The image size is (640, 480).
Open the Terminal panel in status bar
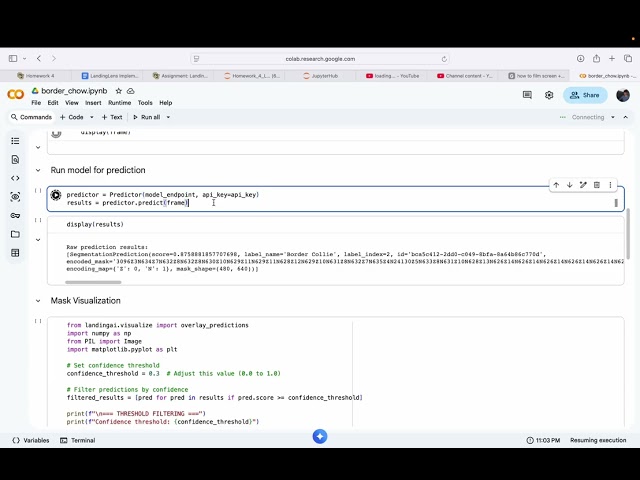point(78,440)
